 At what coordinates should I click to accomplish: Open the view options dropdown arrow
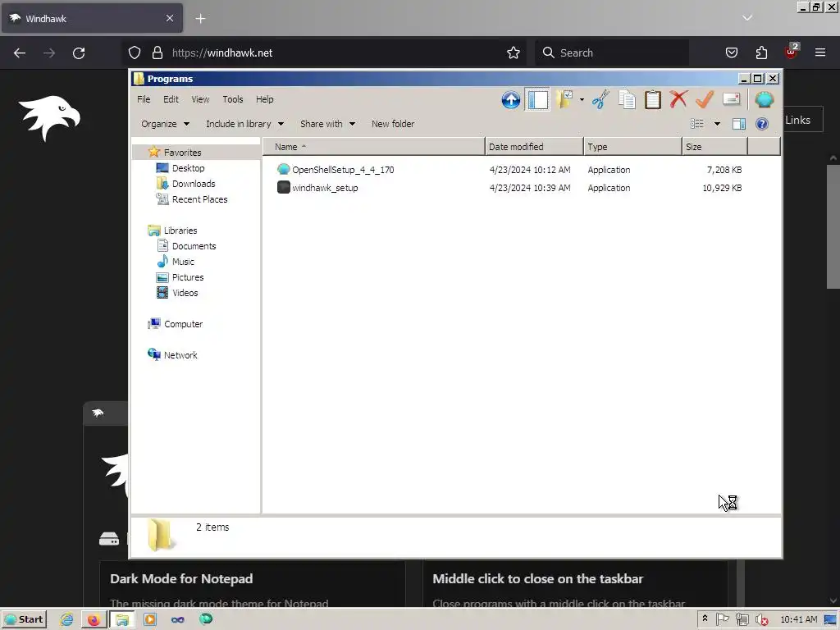coord(717,124)
